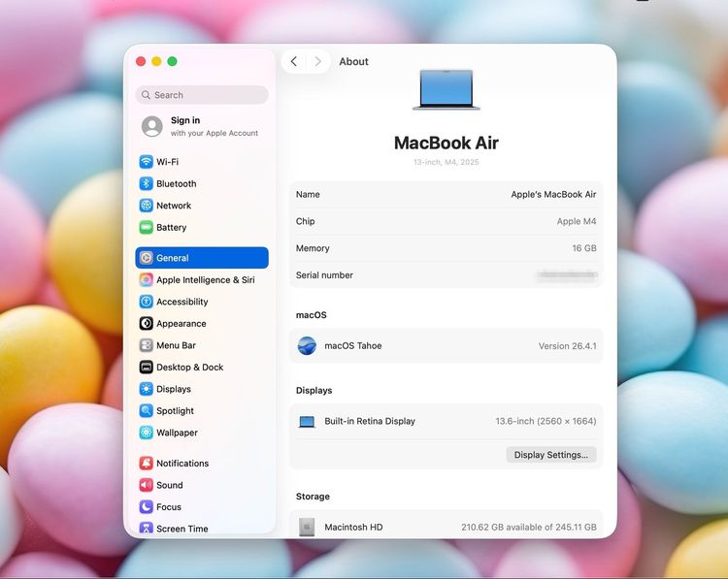This screenshot has height=579, width=728.
Task: Click the blurred Serial number value
Action: pyautogui.click(x=567, y=275)
